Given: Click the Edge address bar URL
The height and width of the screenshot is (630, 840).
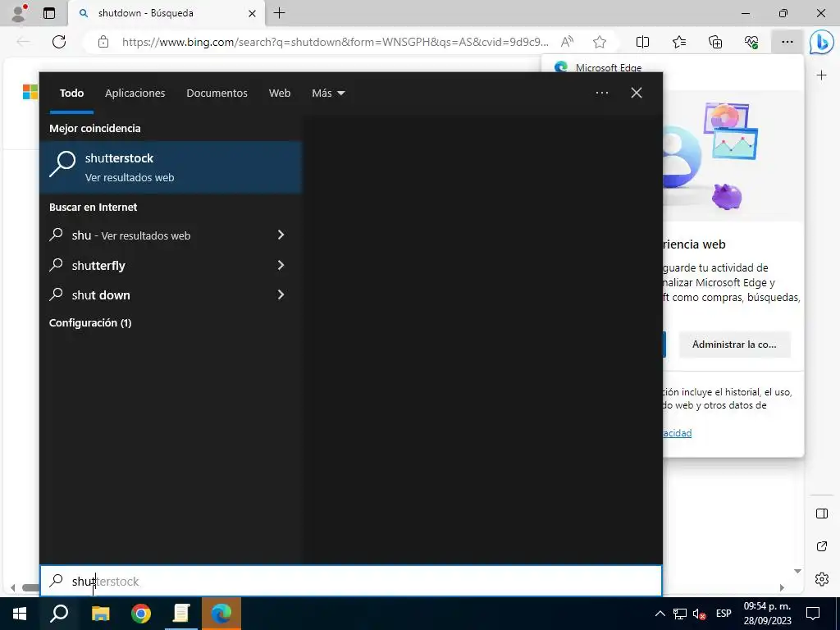Looking at the screenshot, I should click(x=335, y=42).
